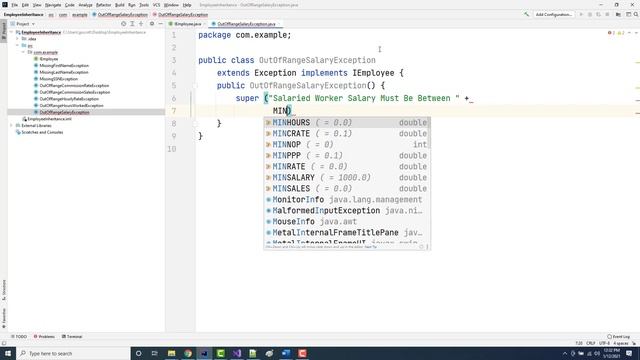Screen dimensions: 640x360
Task: Choose MINRATE completion suggestion
Action: [x=347, y=167]
